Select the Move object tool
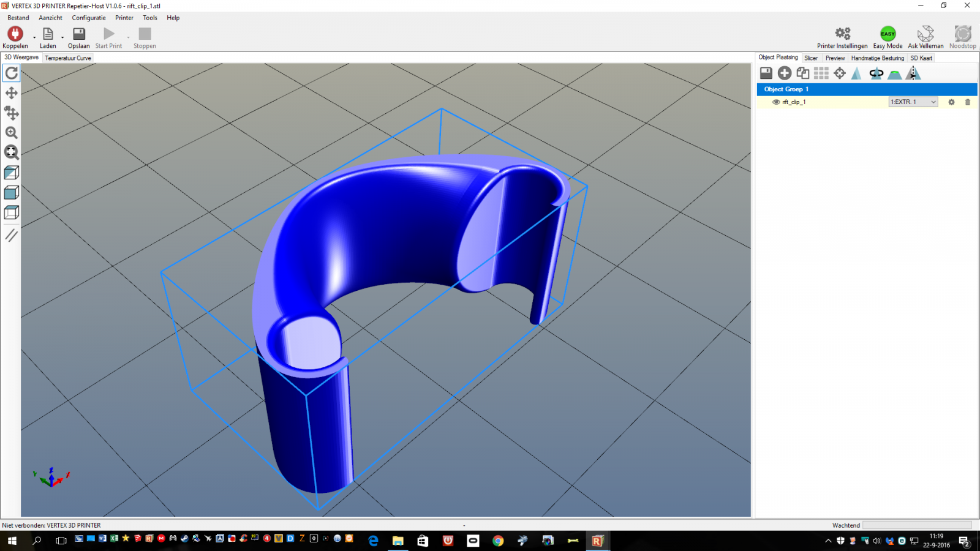980x551 pixels. tap(12, 113)
